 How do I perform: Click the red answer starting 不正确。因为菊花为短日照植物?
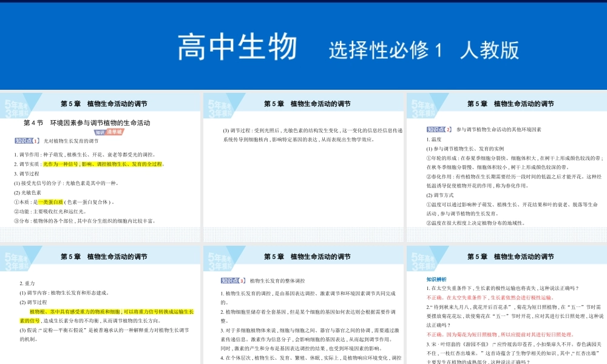pos(500,335)
